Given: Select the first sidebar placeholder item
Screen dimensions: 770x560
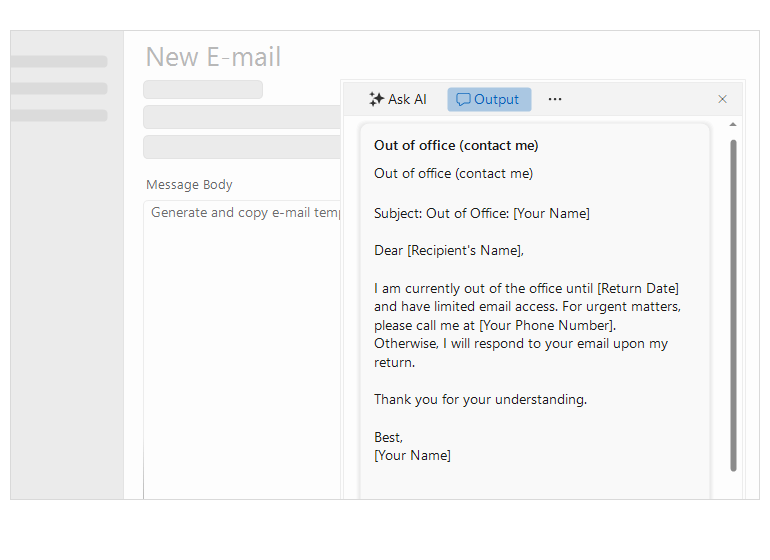Looking at the screenshot, I should point(59,61).
